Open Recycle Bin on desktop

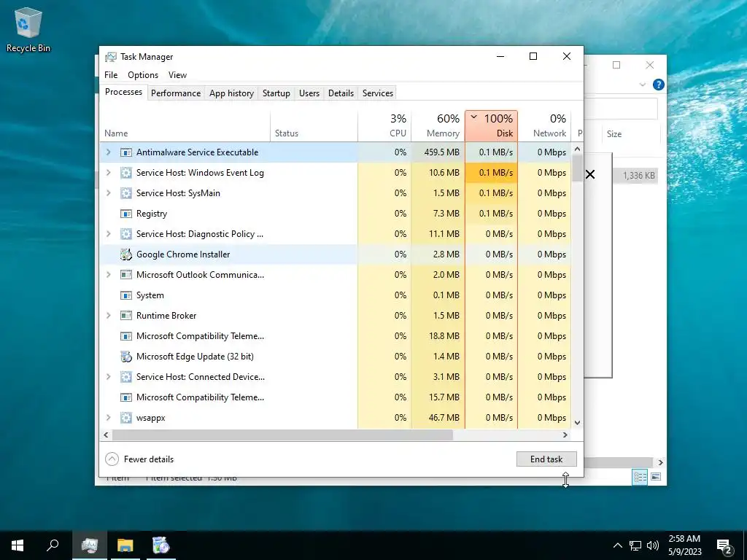point(28,29)
